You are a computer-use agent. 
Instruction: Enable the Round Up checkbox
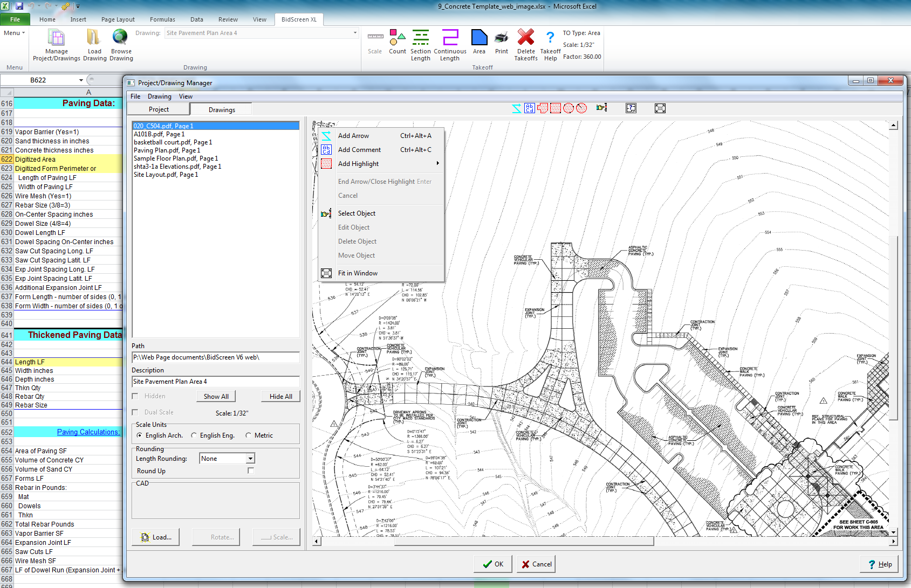click(250, 471)
